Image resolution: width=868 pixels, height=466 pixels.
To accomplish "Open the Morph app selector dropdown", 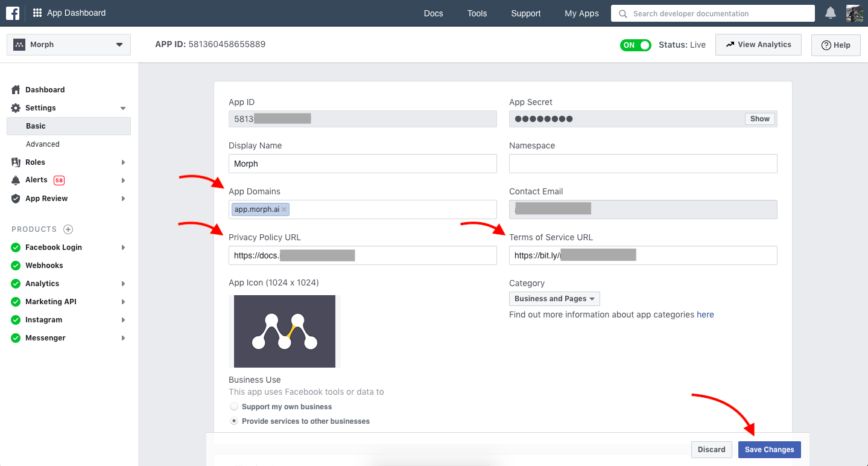I will click(69, 45).
